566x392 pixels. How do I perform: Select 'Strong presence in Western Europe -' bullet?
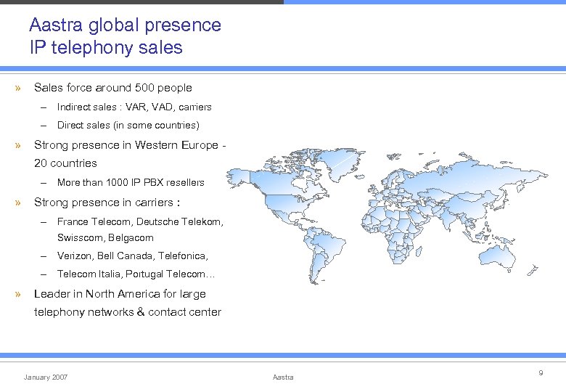tap(130, 145)
